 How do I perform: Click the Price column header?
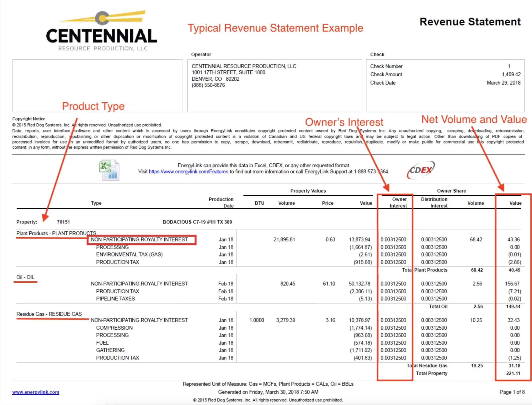pos(328,203)
